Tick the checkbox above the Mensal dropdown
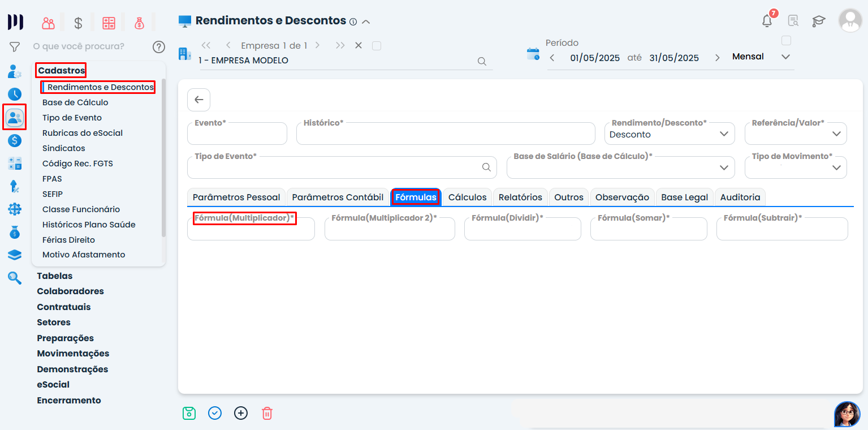The image size is (868, 430). pyautogui.click(x=785, y=41)
